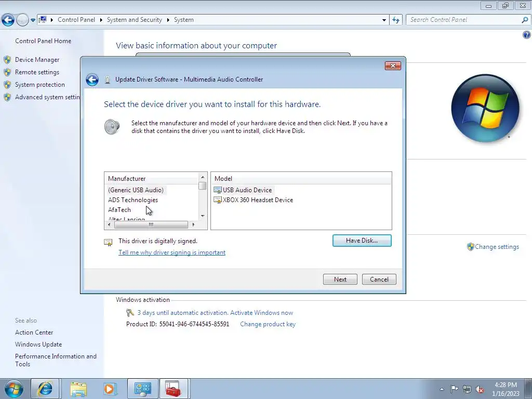This screenshot has height=399, width=532.
Task: Open recent pages dropdown arrow
Action: point(33,20)
